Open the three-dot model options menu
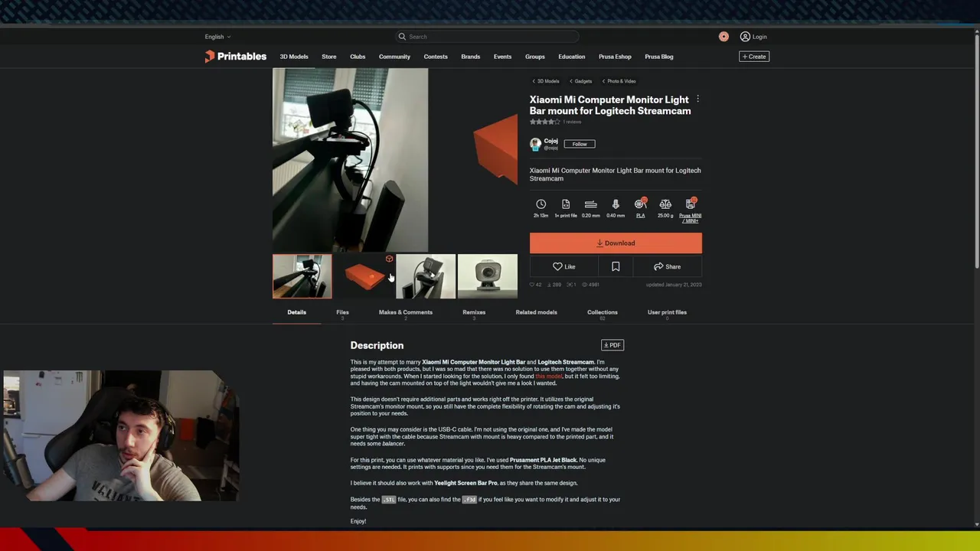 [x=697, y=99]
